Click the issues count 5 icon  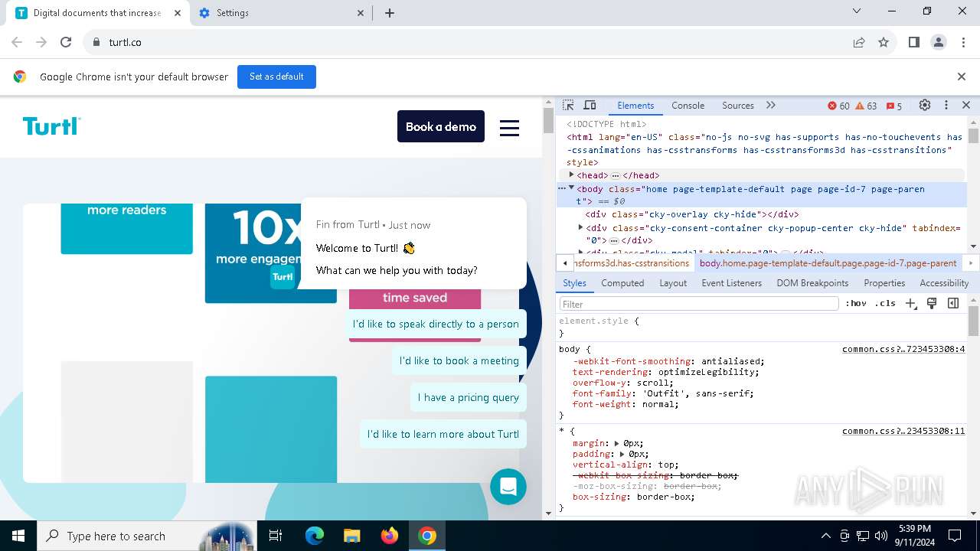point(894,106)
